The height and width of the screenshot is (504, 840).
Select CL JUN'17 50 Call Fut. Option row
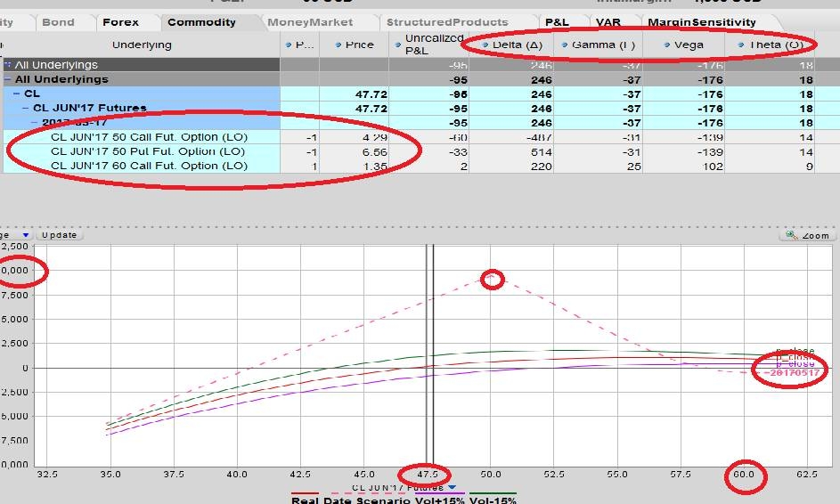pos(142,137)
